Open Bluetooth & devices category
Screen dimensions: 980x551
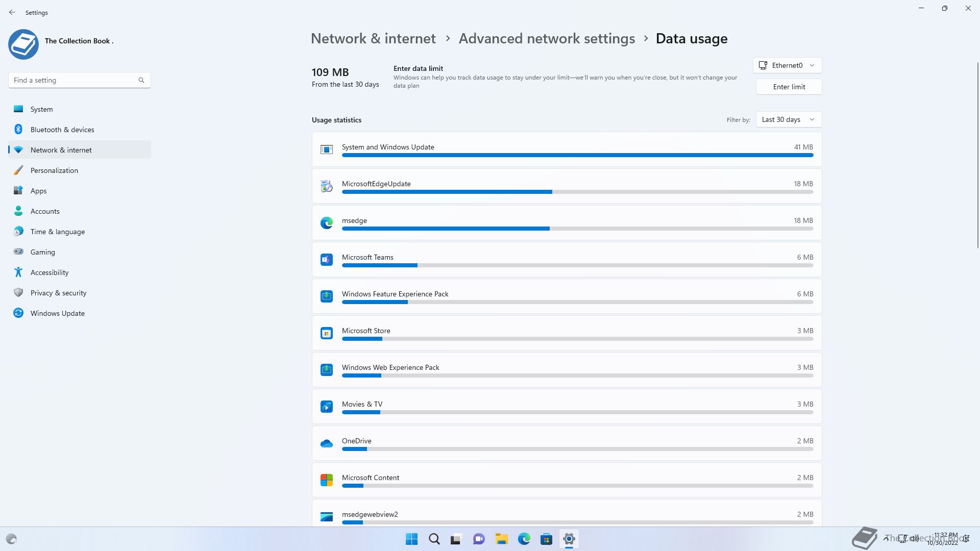click(x=80, y=130)
